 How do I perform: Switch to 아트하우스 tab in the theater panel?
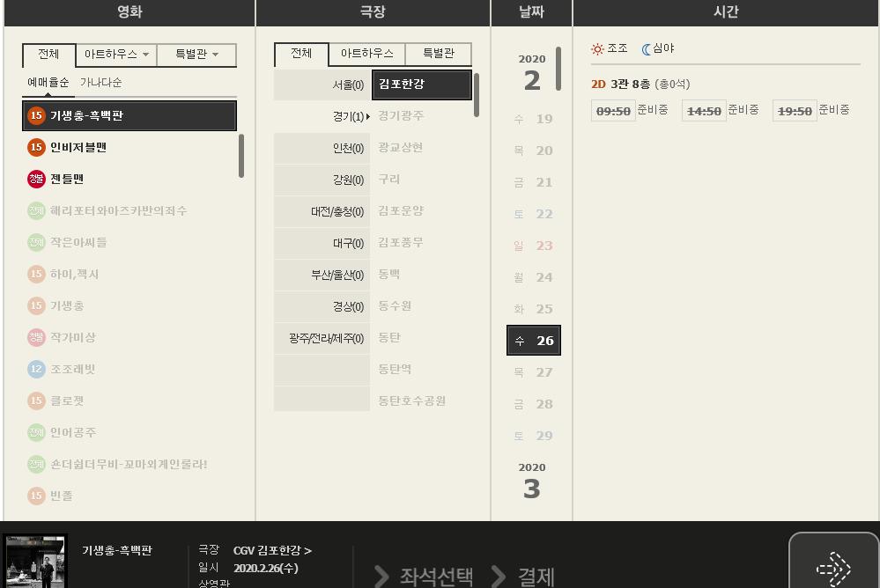pyautogui.click(x=367, y=54)
